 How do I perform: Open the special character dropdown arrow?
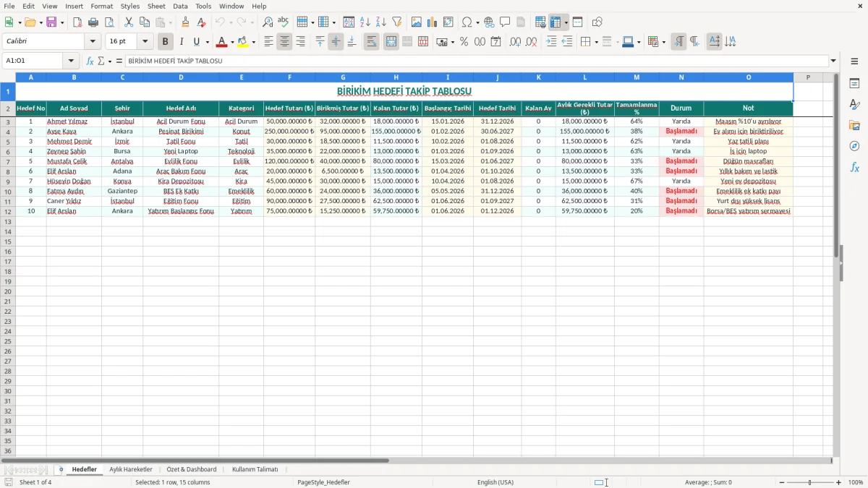click(x=478, y=22)
